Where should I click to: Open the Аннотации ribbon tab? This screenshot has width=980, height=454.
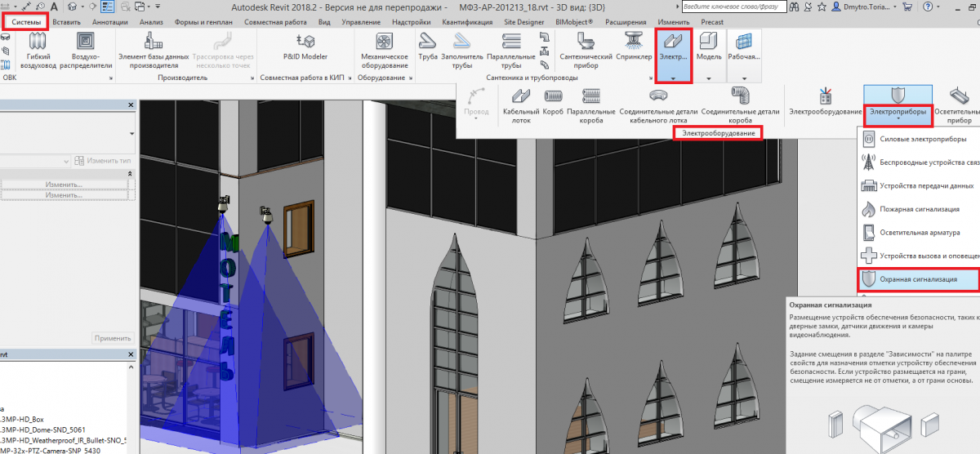110,22
